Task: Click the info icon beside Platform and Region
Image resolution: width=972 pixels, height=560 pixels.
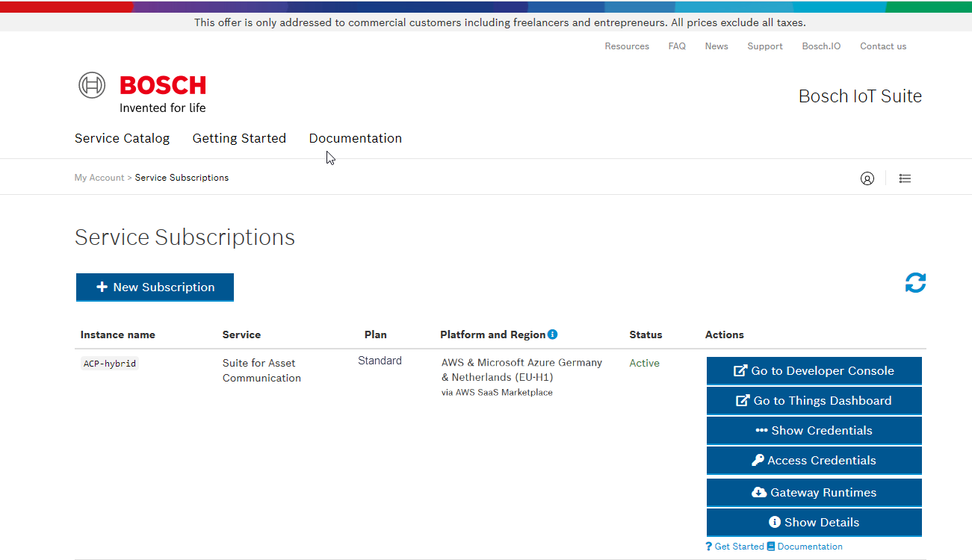Action: point(552,335)
